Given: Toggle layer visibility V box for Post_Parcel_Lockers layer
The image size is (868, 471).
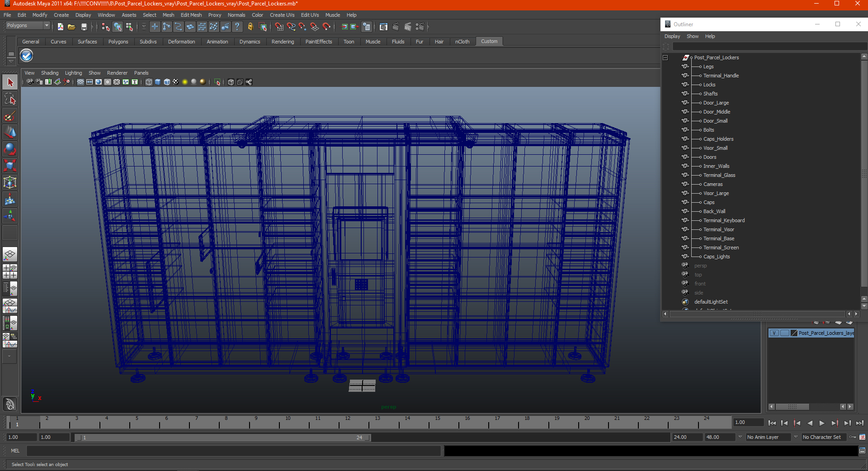Looking at the screenshot, I should (x=774, y=333).
